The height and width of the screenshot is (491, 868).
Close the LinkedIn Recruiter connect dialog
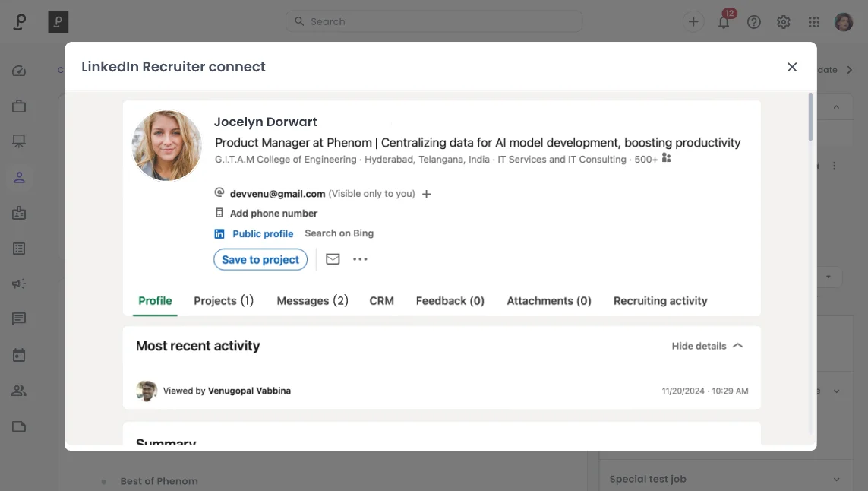pos(792,67)
